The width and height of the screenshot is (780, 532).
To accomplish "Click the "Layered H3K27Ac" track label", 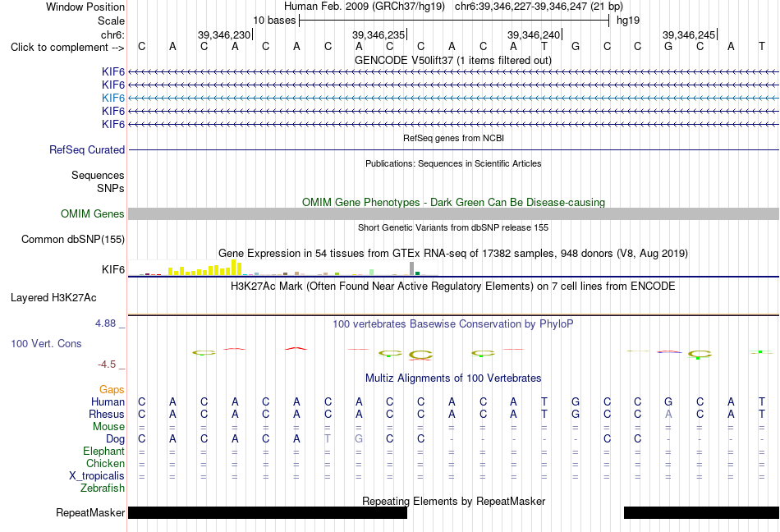I will tap(53, 298).
